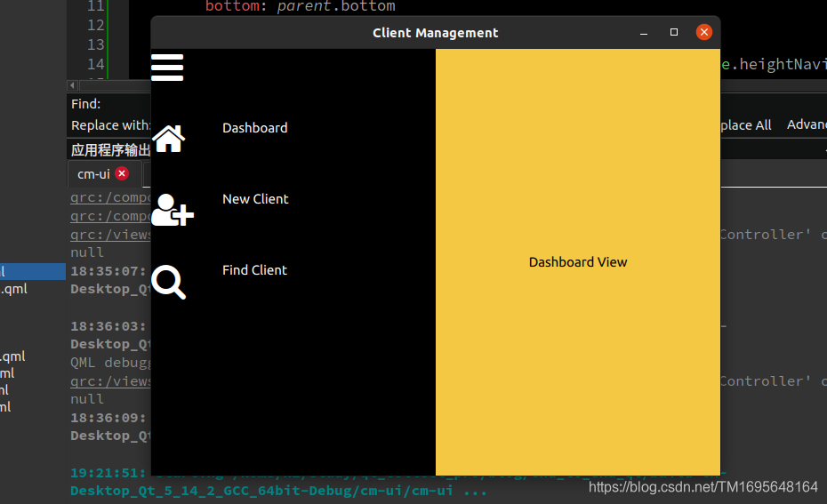Click the 18:36:03 timestamp in output

[x=108, y=326]
